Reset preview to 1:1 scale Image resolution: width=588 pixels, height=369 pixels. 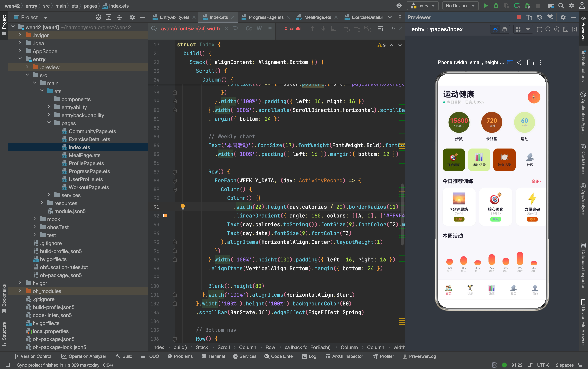point(574,29)
